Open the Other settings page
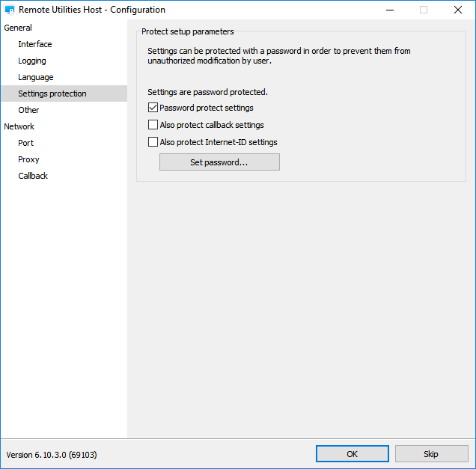 28,110
